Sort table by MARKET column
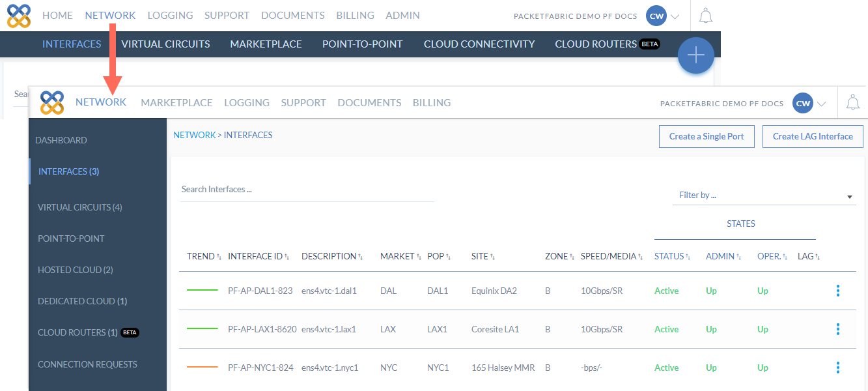The width and height of the screenshot is (868, 391). point(400,256)
